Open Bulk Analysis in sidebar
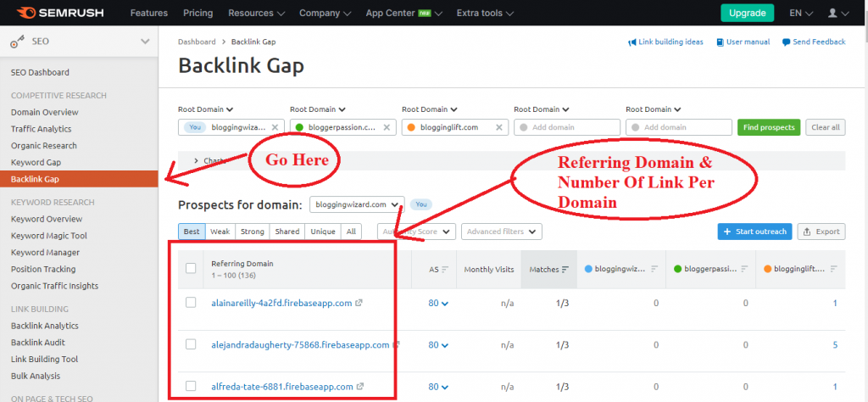The height and width of the screenshot is (402, 868). [36, 376]
